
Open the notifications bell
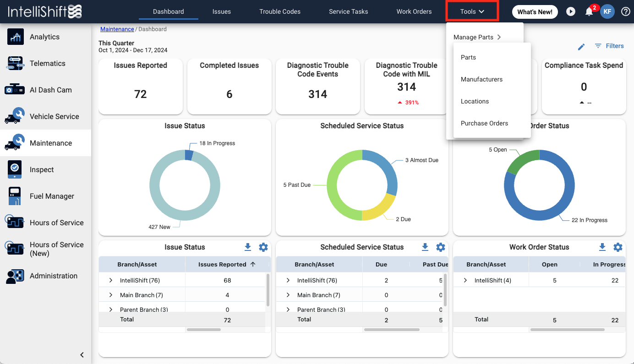[x=589, y=11]
